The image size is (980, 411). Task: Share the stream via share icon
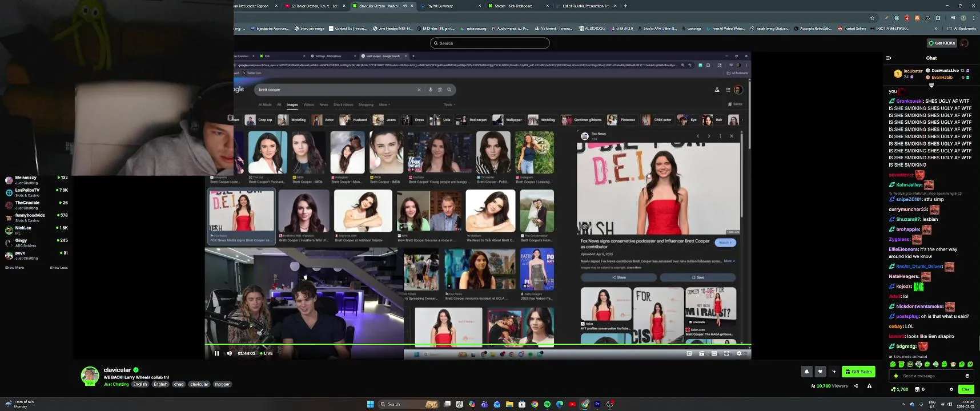856,386
